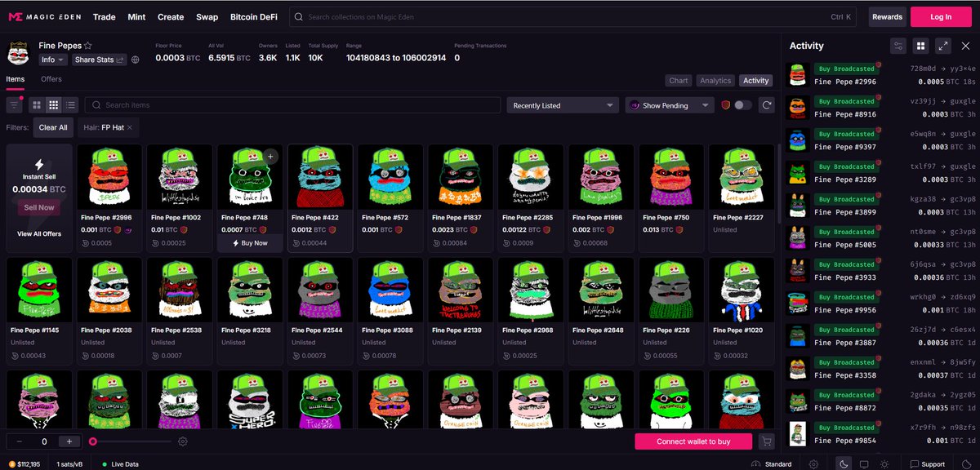The width and height of the screenshot is (980, 470).
Task: Focus the Magic Eden collection search bar
Action: coord(573,16)
